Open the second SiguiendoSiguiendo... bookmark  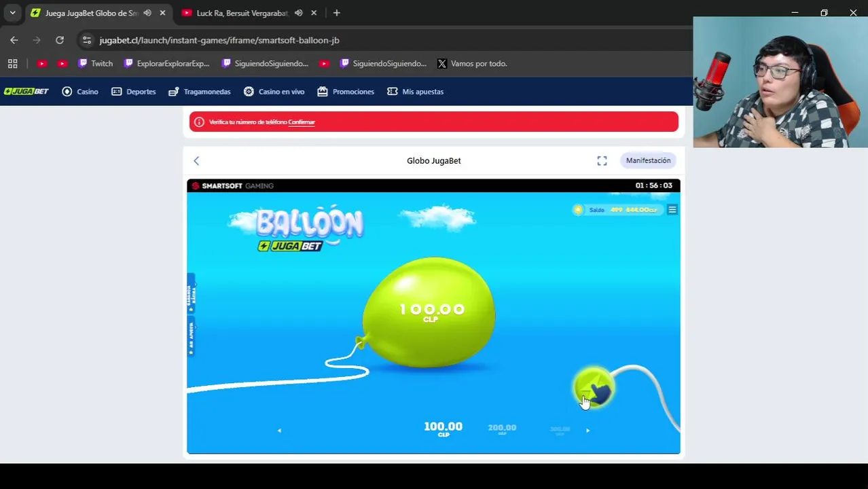click(383, 64)
